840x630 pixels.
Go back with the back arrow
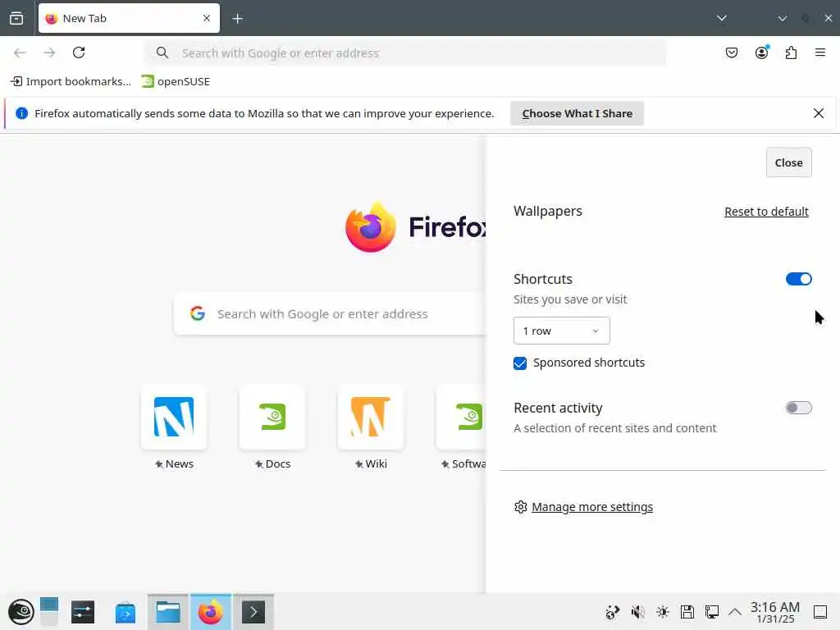click(20, 52)
